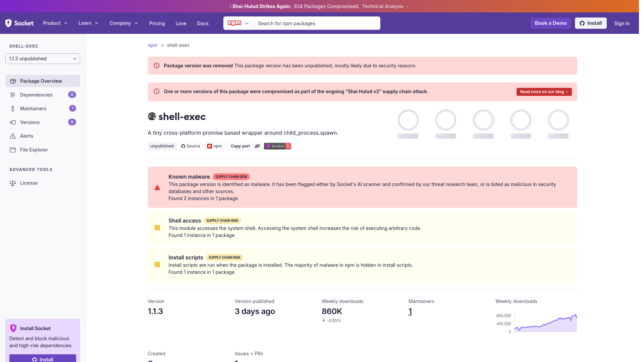Click the purl link icon next to Copy purl
Viewport: 644px width, 362px height.
coord(257,146)
